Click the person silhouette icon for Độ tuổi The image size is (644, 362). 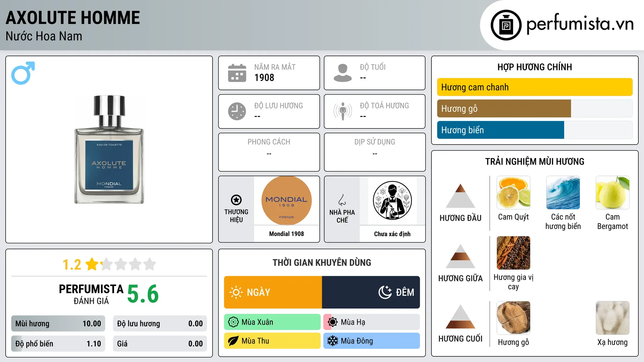point(342,73)
